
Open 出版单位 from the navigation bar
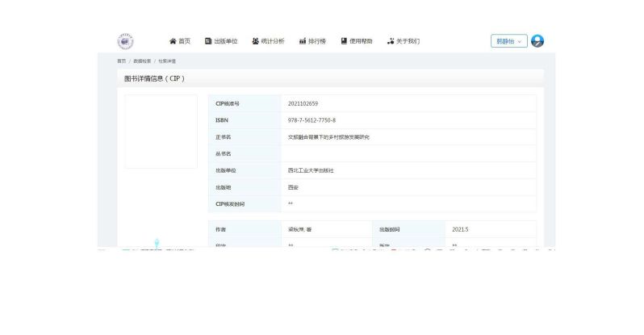(221, 41)
